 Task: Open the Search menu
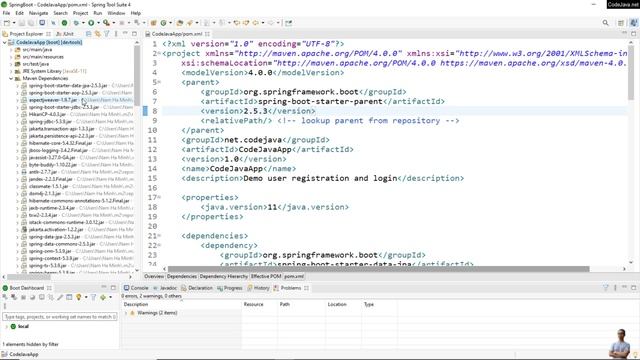point(60,13)
